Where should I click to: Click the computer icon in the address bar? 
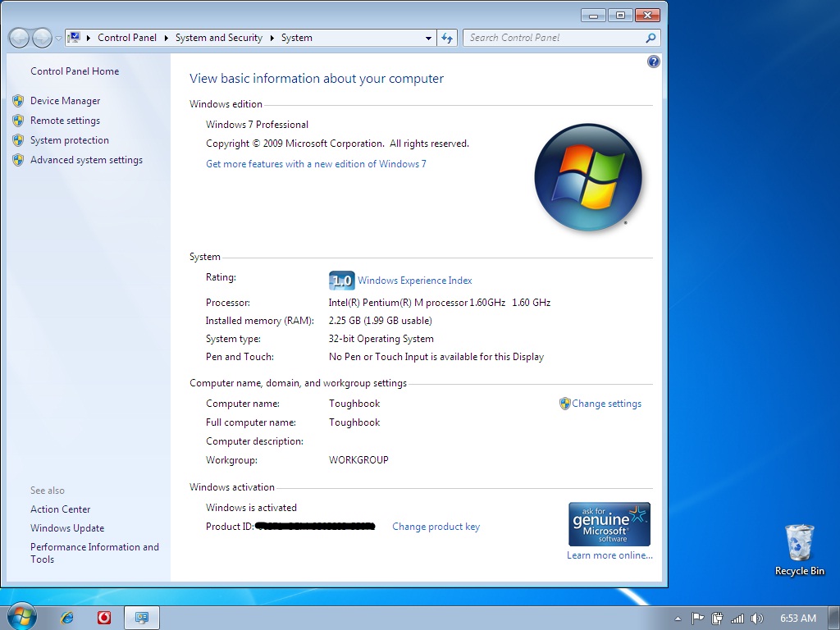(x=74, y=38)
